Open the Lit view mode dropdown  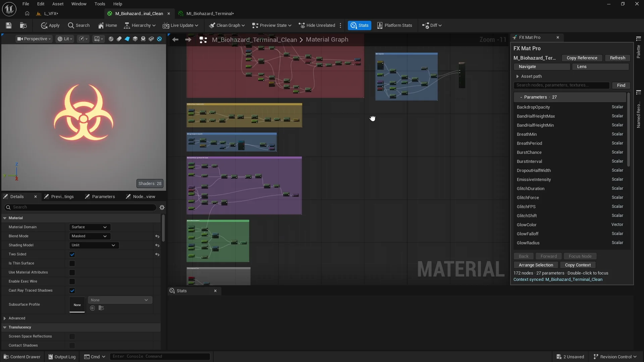(x=65, y=39)
